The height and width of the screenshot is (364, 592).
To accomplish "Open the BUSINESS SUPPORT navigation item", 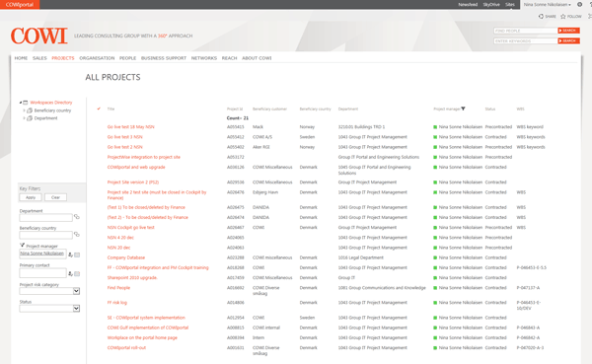I will pyautogui.click(x=164, y=58).
